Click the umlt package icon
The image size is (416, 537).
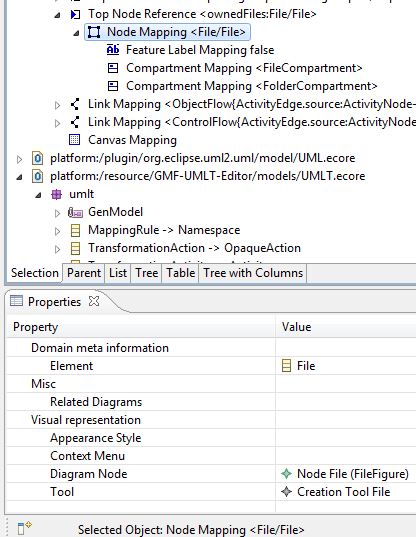56,194
